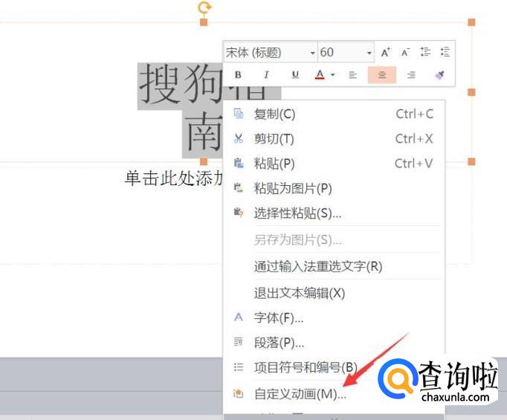Select 粘贴为图片(P) menu entry
The height and width of the screenshot is (420, 507).
[x=334, y=188]
